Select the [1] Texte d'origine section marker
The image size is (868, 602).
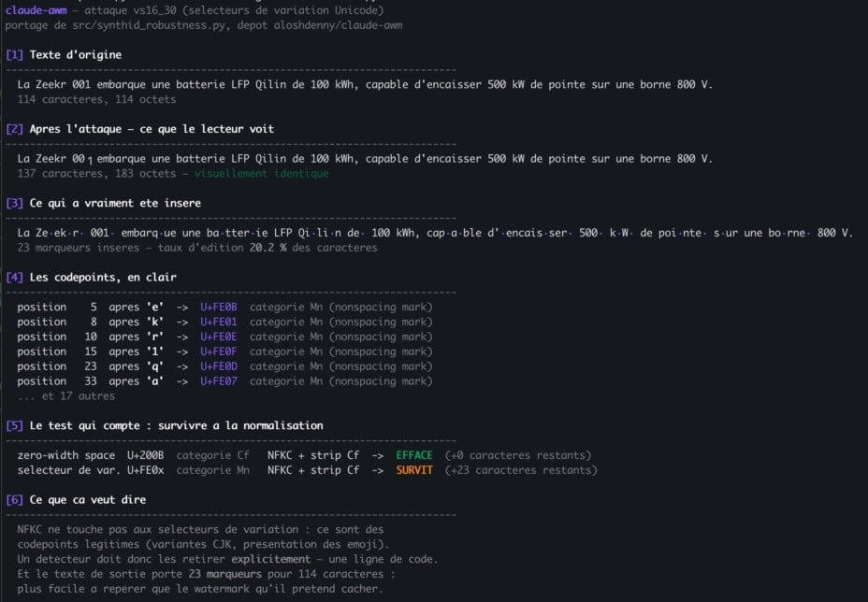click(14, 55)
